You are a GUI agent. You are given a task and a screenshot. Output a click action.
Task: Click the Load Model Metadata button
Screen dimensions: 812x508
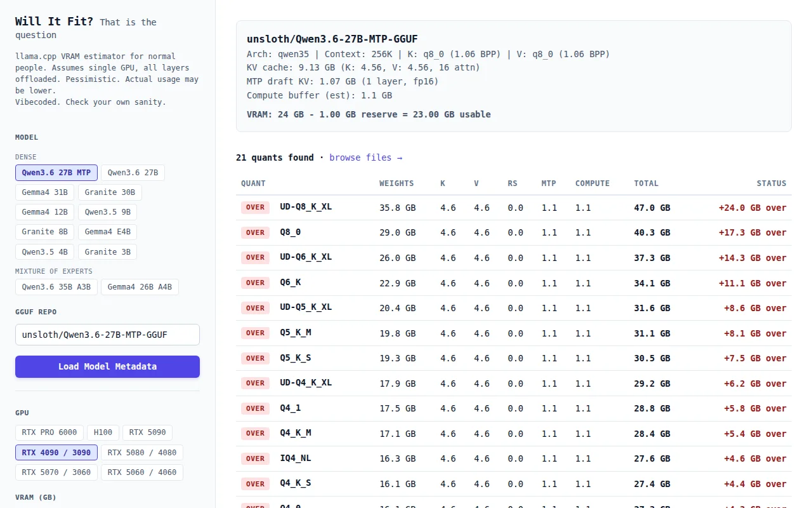[x=107, y=366]
